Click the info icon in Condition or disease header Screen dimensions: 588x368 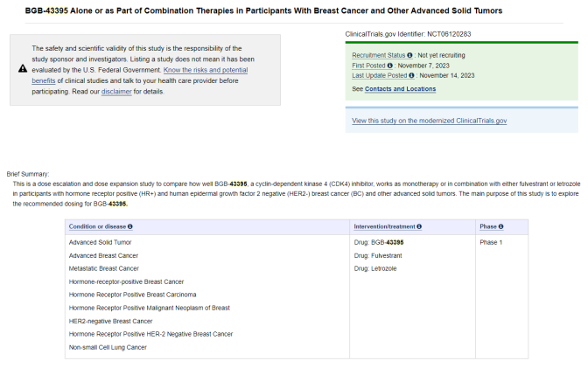point(130,226)
